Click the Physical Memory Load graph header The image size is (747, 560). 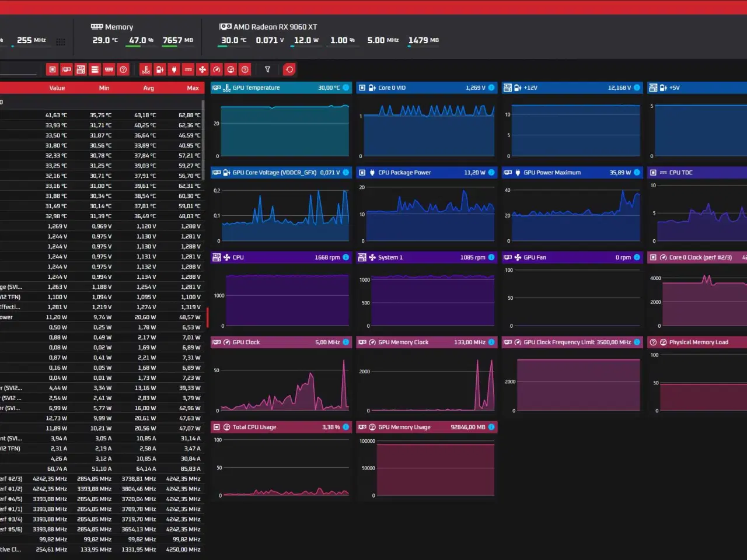click(x=697, y=342)
